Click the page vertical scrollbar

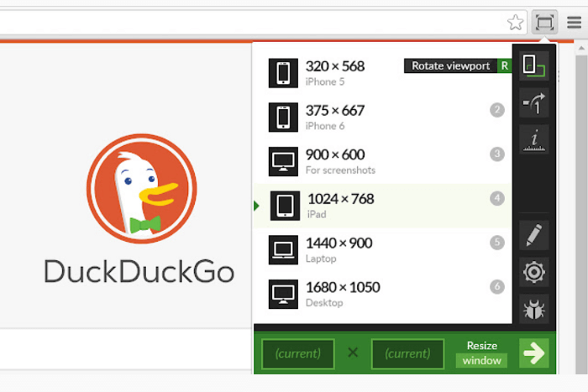(581, 213)
